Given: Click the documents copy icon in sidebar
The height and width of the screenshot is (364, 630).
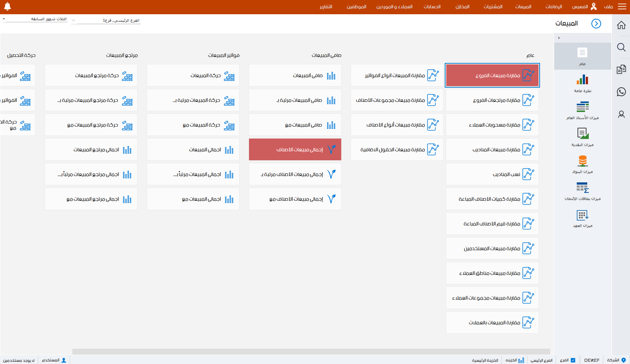Looking at the screenshot, I should point(621,69).
